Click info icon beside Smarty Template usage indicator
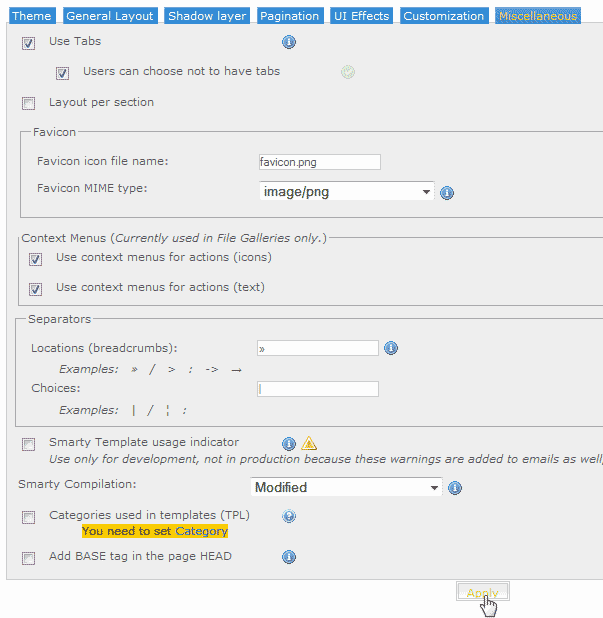 [289, 443]
